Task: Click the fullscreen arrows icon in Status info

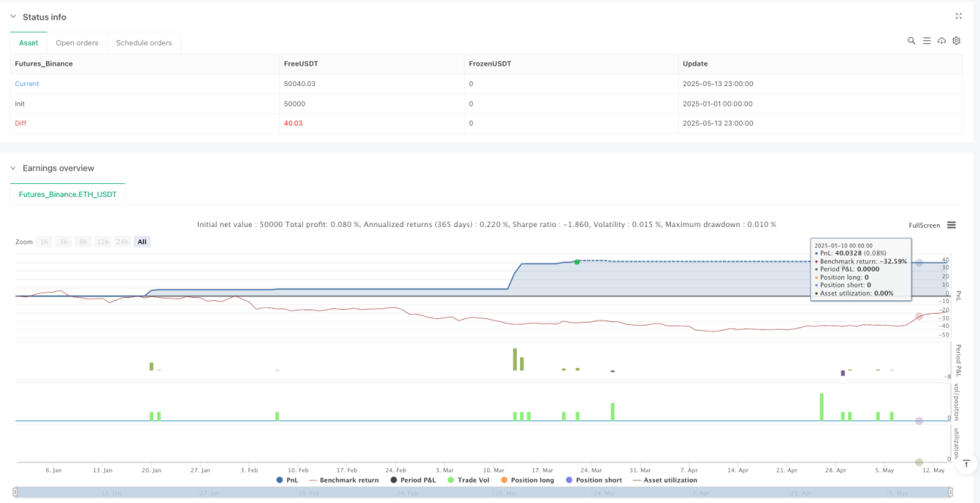Action: pos(959,16)
